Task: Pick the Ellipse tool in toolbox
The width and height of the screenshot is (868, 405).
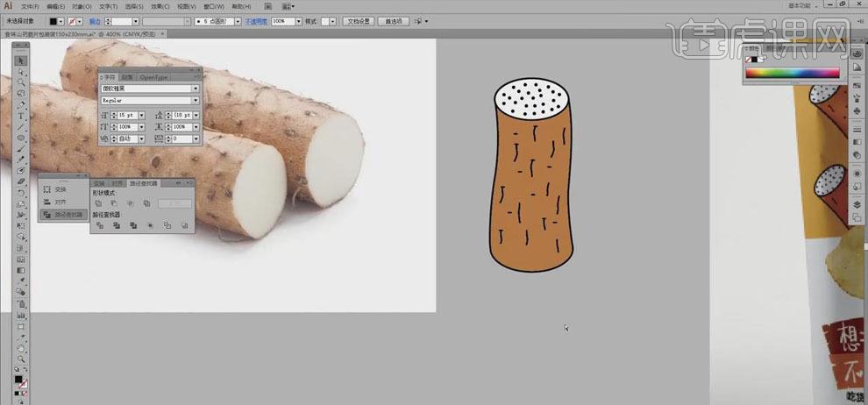Action: point(21,138)
